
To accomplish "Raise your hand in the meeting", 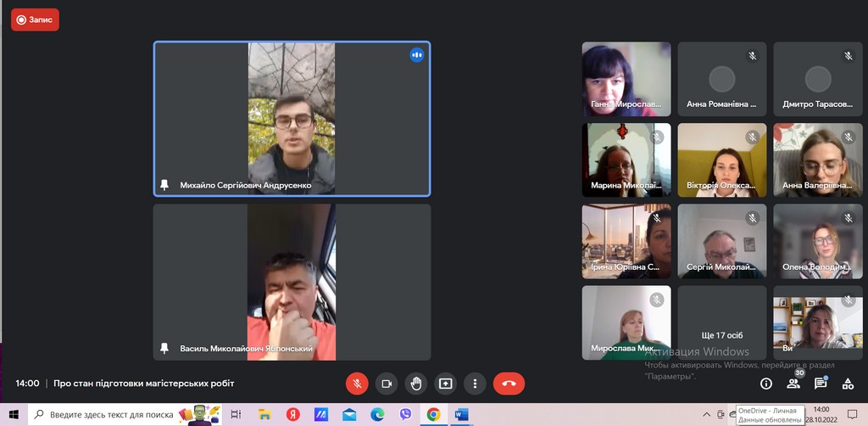I will tap(415, 384).
